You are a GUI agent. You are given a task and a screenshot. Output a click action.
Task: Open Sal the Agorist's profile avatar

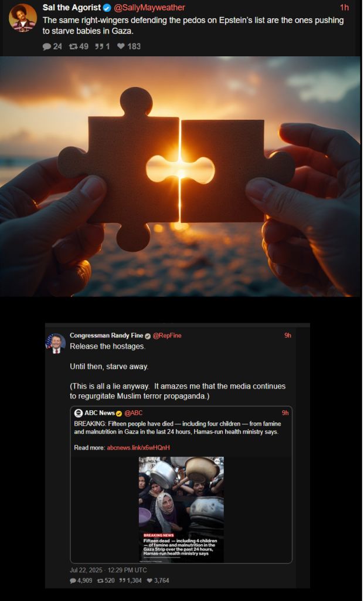[23, 18]
